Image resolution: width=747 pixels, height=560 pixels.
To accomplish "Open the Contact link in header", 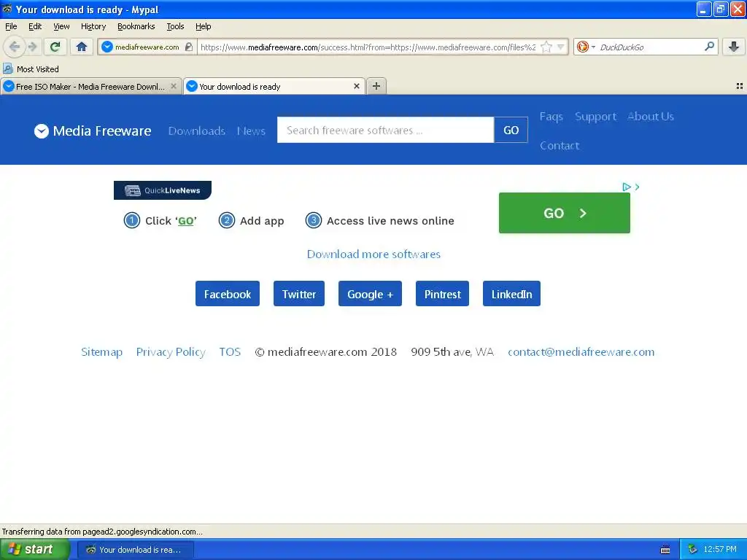I will pos(560,146).
